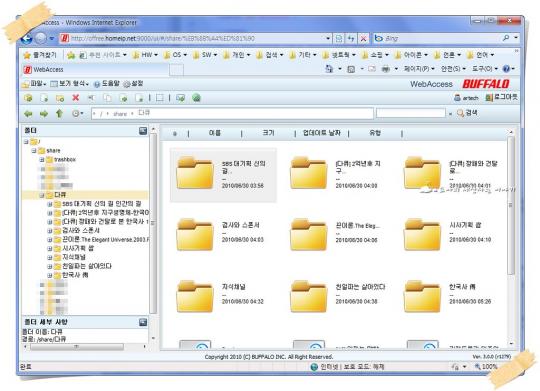Click the IE home icon in command bar
540x391 pixels.
pos(329,69)
